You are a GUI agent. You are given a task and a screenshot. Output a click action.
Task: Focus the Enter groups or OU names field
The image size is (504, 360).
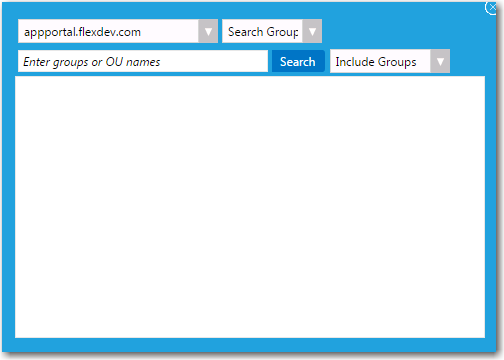click(143, 61)
